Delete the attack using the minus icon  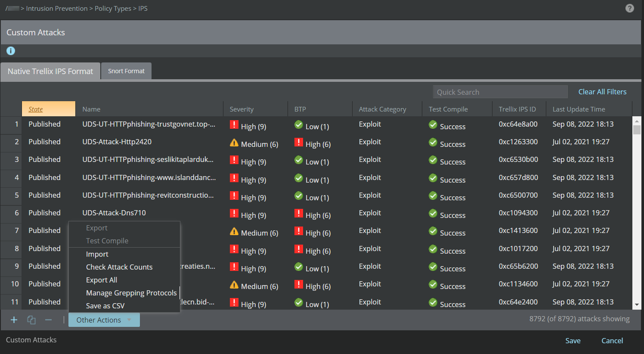48,320
